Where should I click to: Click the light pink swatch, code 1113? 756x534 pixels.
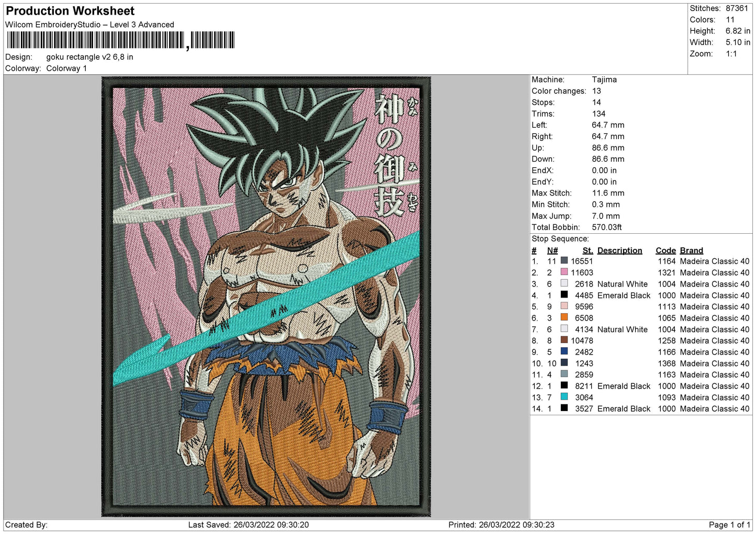point(564,306)
